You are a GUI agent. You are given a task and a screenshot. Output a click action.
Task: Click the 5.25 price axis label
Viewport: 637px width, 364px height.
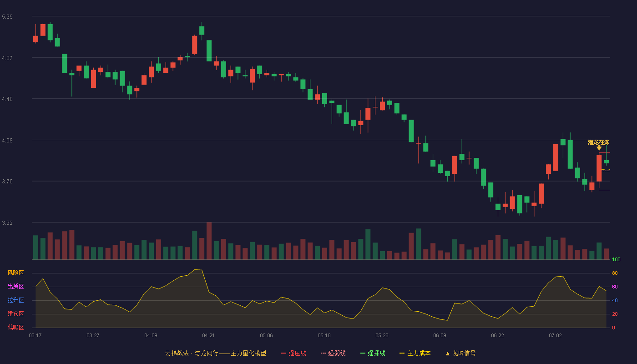coord(7,17)
